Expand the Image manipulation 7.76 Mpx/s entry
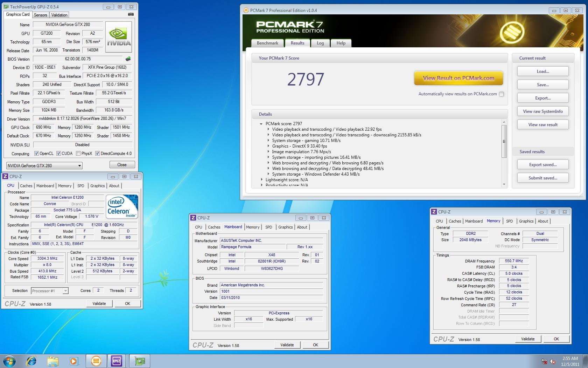 (268, 152)
